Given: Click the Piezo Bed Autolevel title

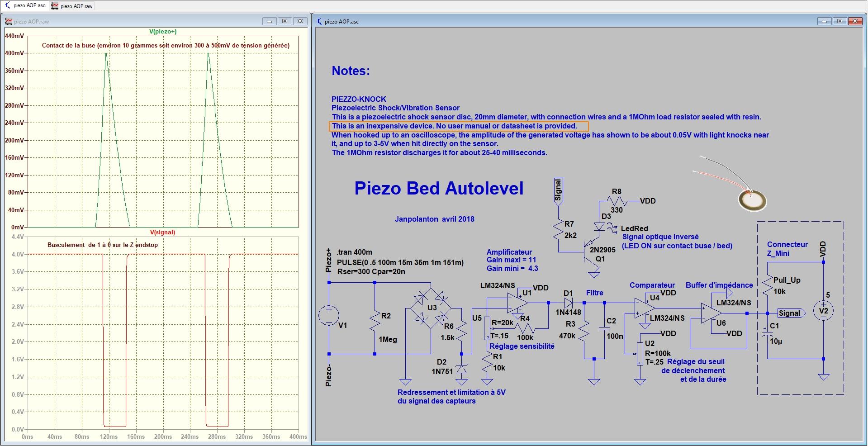Looking at the screenshot, I should tap(439, 188).
